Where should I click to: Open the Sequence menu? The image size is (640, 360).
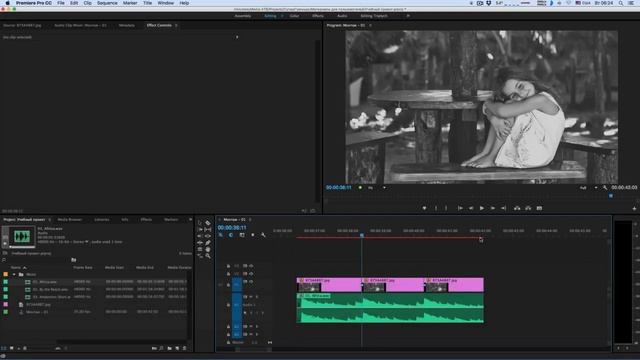107,3
